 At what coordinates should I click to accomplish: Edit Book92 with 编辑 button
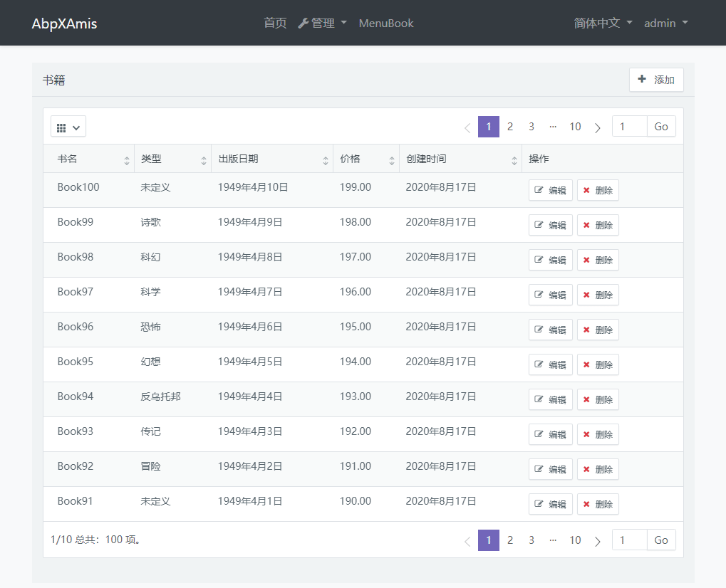[x=551, y=469]
